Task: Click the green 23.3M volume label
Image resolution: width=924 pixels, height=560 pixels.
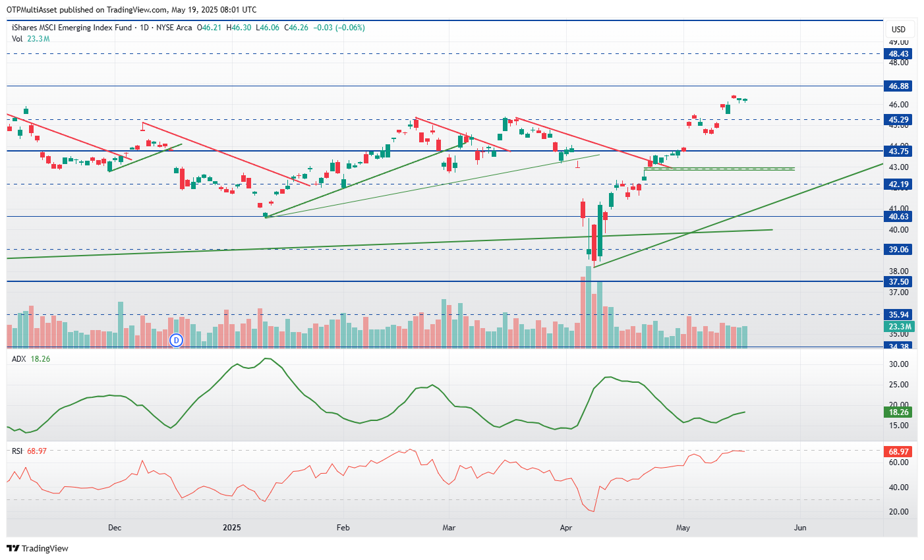Action: tap(899, 327)
